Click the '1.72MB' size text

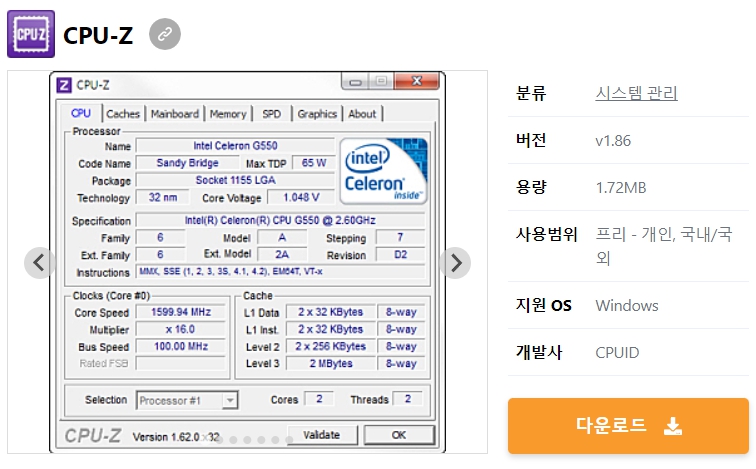point(621,188)
